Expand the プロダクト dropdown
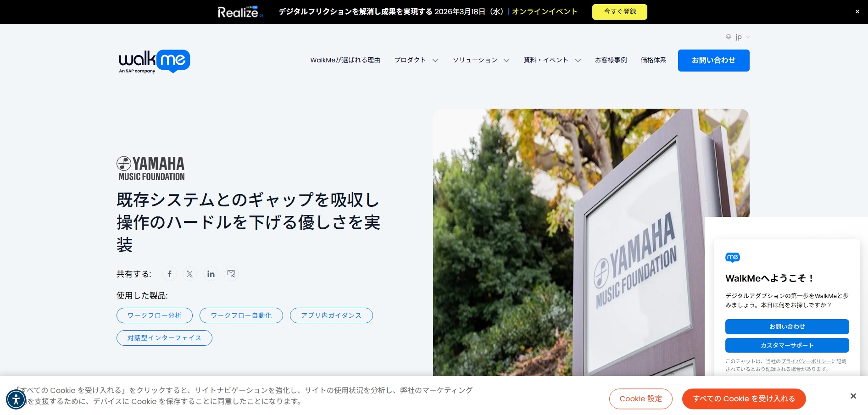 coord(415,60)
